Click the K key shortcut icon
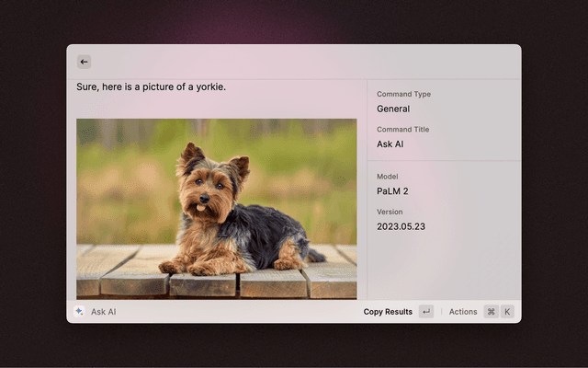Viewport: 588px width, 368px height. coord(507,312)
